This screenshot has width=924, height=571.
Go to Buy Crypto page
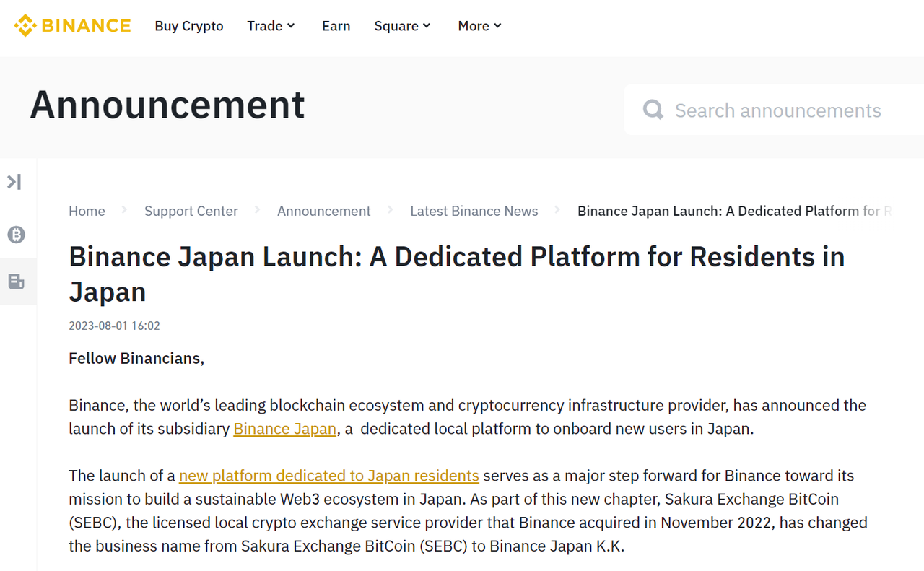189,26
